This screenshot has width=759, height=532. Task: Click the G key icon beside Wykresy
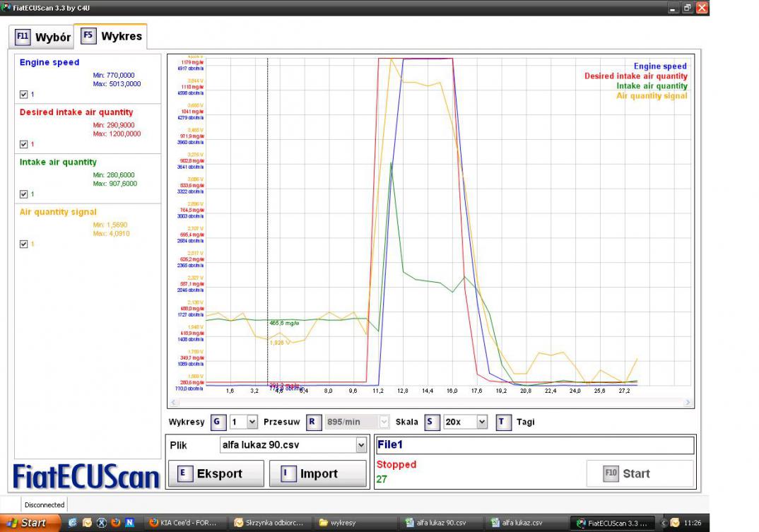click(x=217, y=422)
